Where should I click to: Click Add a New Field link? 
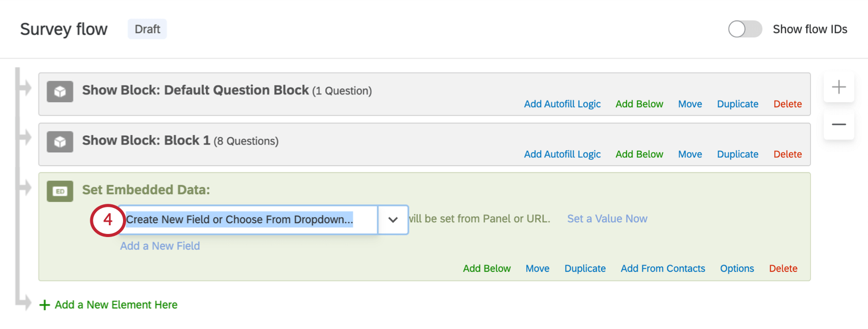[160, 246]
